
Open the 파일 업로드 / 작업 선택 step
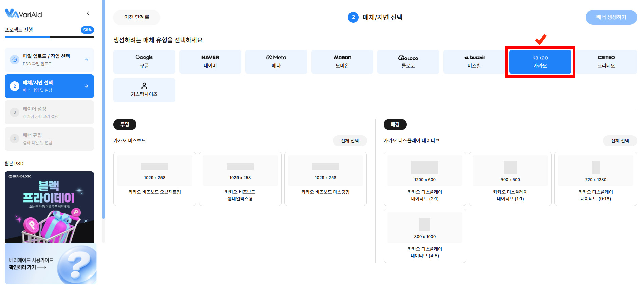tap(49, 60)
